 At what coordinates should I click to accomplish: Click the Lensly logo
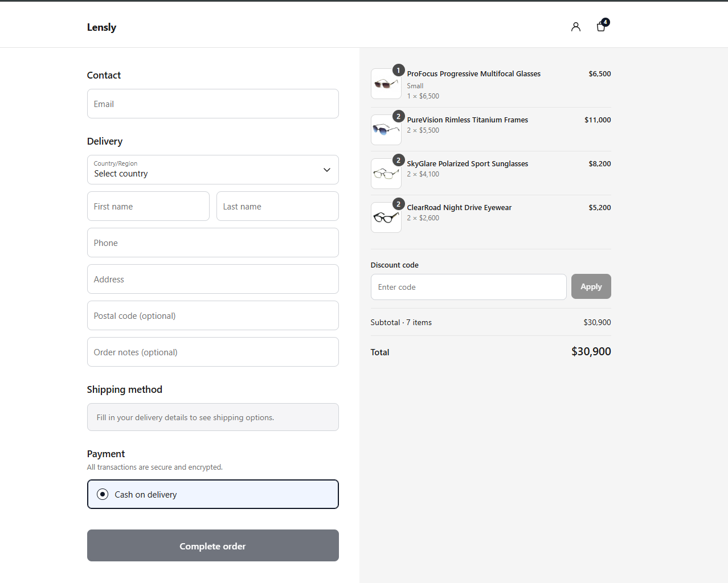[x=101, y=27]
